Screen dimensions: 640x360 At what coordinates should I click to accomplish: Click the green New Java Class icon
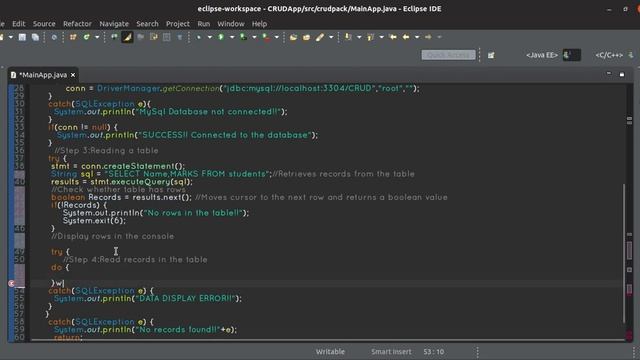pos(86,37)
